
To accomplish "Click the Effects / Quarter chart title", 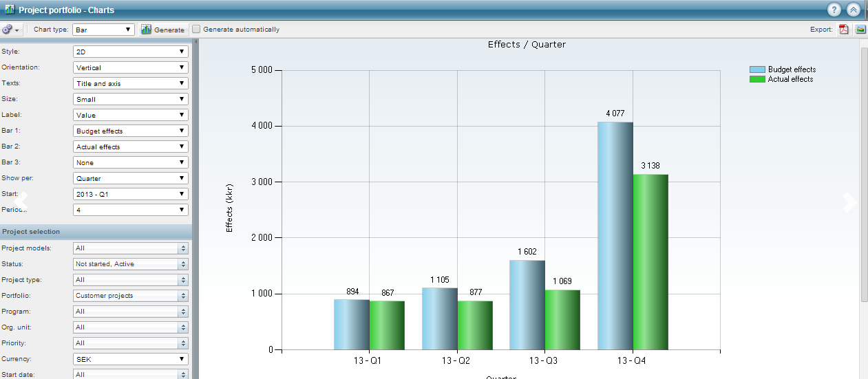I will tap(527, 45).
